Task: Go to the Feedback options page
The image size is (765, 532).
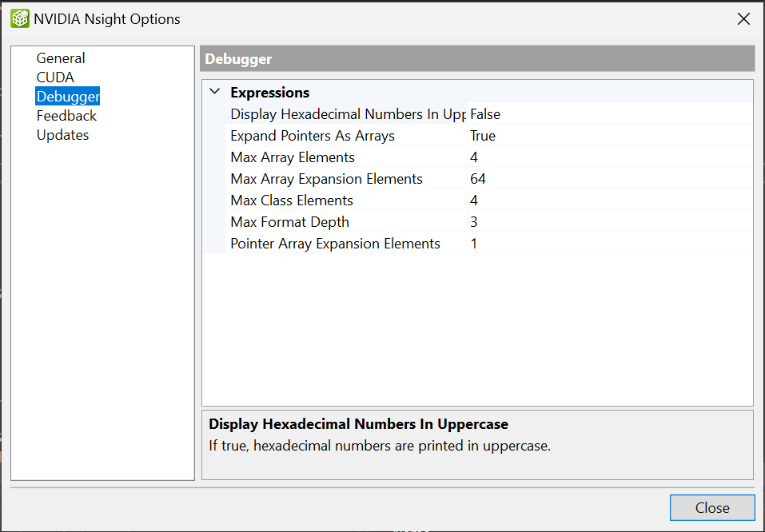Action: (x=66, y=116)
